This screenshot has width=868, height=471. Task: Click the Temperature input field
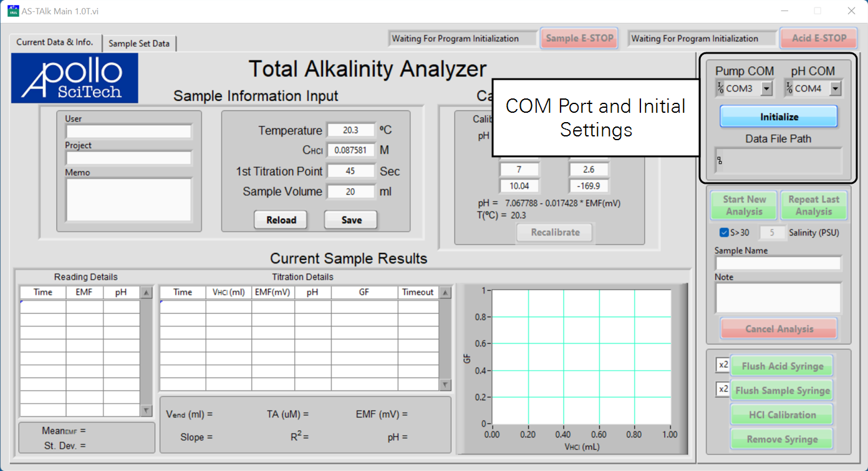350,130
